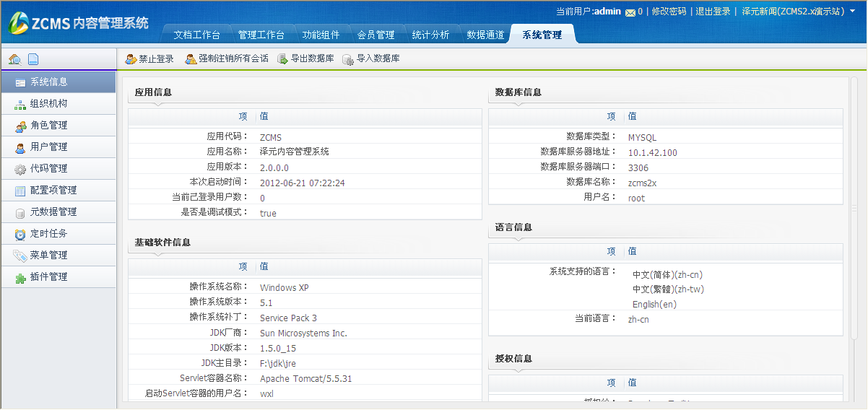Viewport: 868px width, 410px height.
Task: Open 组织机构 via its org-chart icon
Action: (20, 104)
